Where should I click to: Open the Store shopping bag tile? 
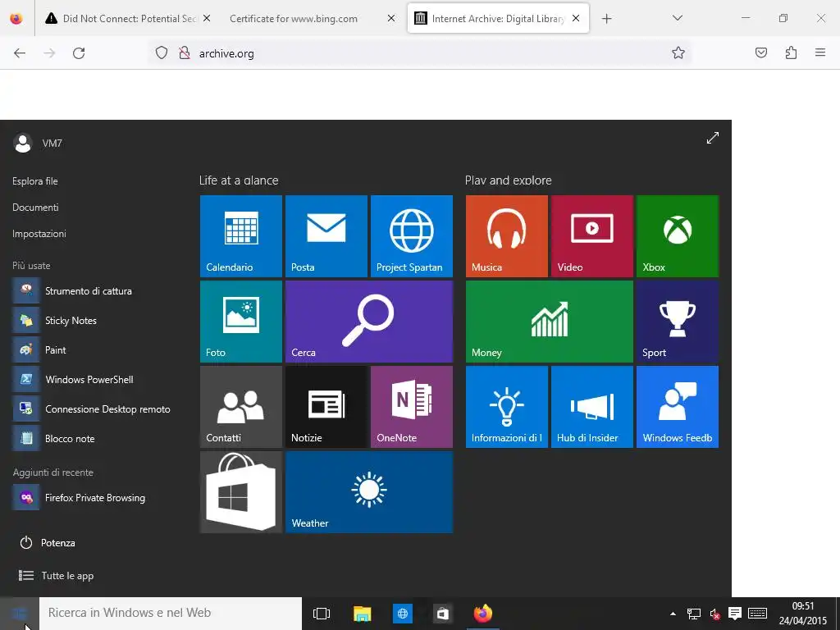[240, 492]
